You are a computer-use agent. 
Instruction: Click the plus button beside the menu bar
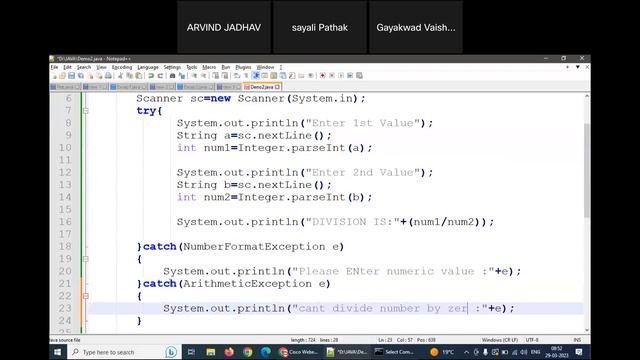tap(567, 67)
